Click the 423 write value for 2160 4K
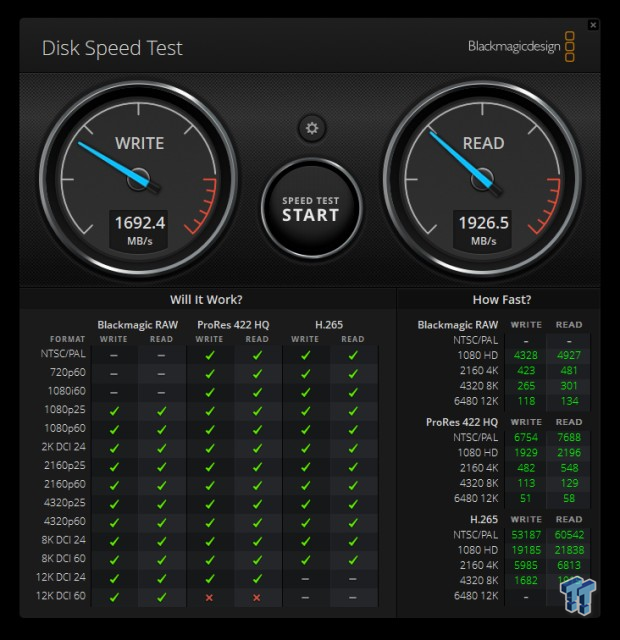Screen dimensions: 620x640 tap(526, 371)
